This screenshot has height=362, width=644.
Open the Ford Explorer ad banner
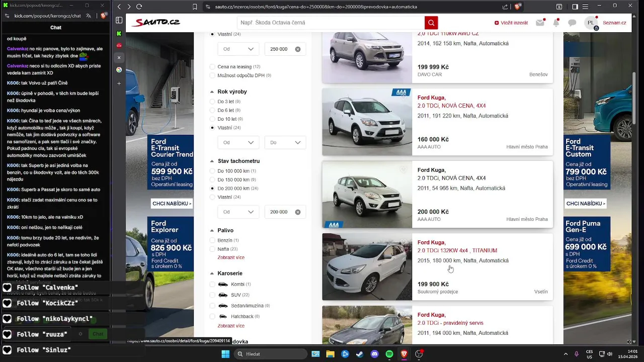[171, 244]
